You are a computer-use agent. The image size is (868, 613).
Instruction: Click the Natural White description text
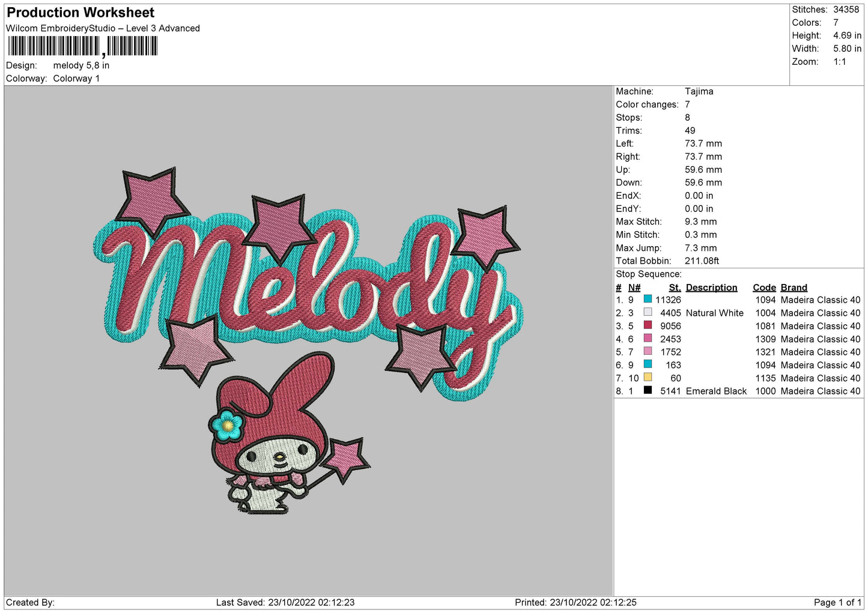click(x=714, y=313)
